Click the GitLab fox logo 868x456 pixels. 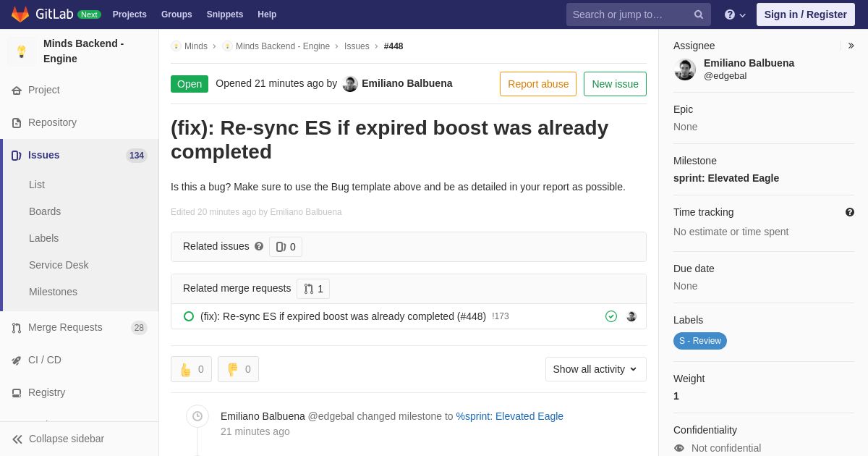tap(20, 14)
